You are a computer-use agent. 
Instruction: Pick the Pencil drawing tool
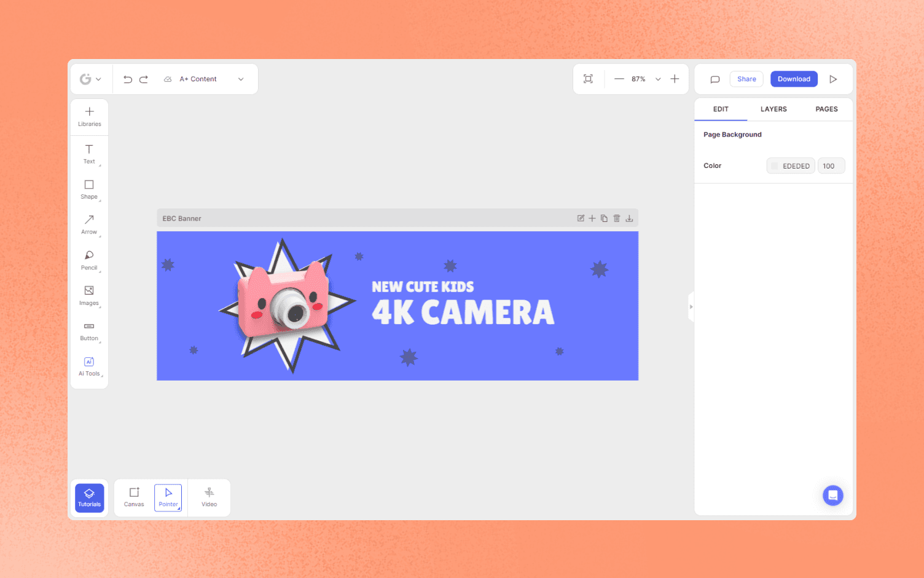(x=89, y=259)
